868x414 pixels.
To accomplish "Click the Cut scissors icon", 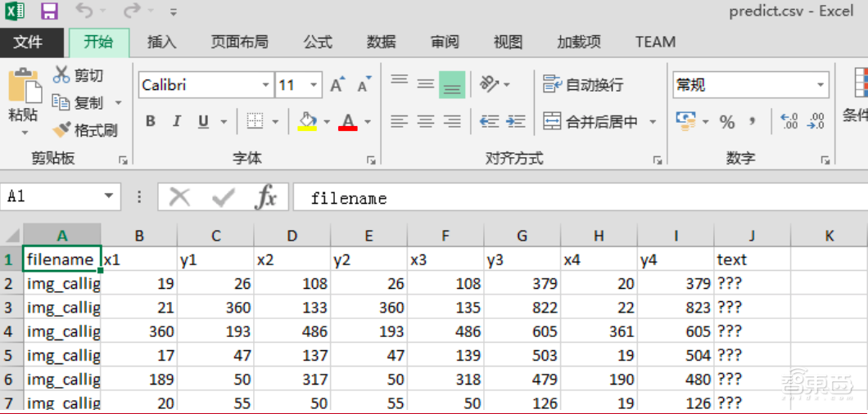I will [61, 75].
